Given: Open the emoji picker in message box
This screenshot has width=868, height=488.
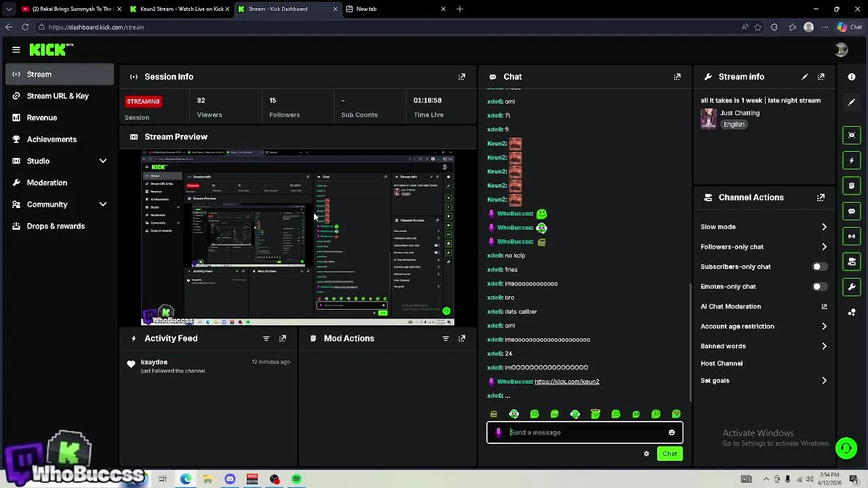Looking at the screenshot, I should tap(671, 432).
